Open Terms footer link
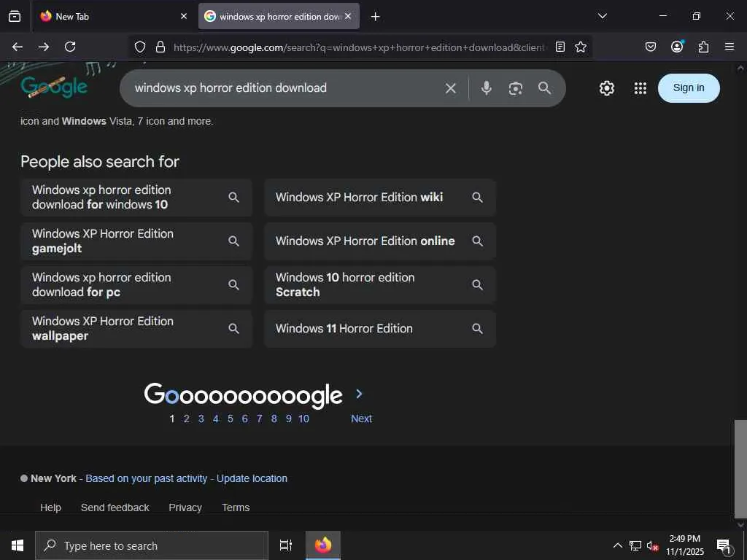 [236, 507]
